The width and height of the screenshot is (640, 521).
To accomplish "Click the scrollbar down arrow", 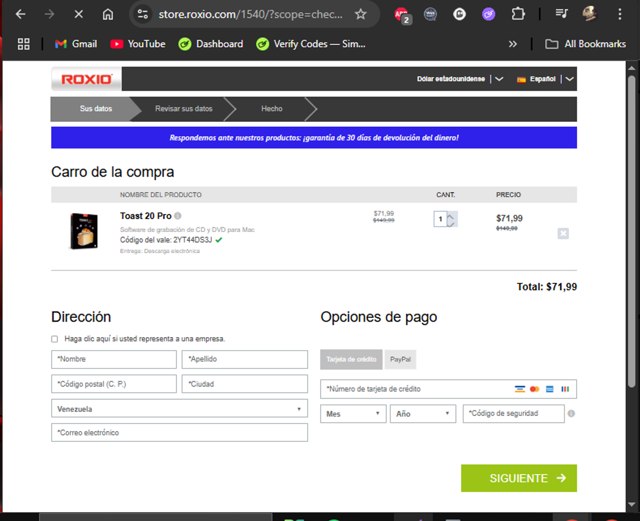I will click(631, 505).
